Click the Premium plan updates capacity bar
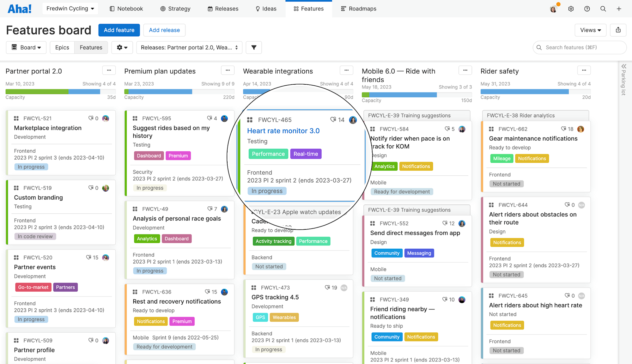The height and width of the screenshot is (364, 632). point(179,92)
